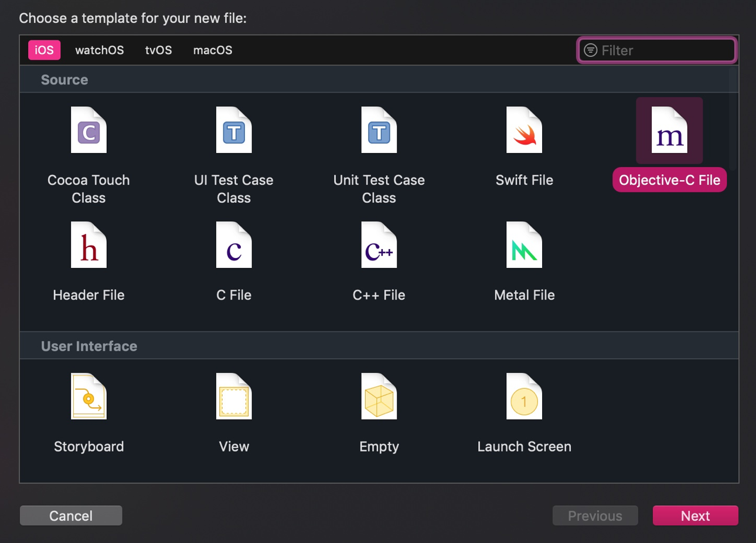This screenshot has width=756, height=543.
Task: Choose the Header File template icon
Action: coord(88,245)
